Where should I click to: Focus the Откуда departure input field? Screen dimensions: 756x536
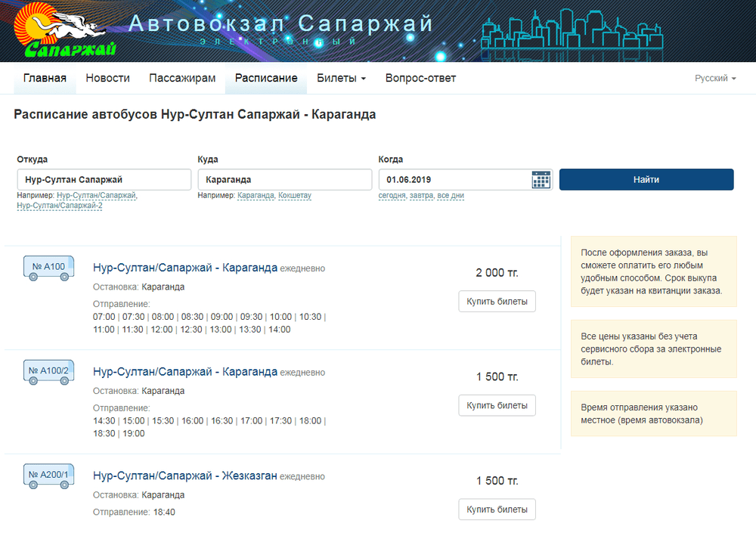tap(104, 179)
